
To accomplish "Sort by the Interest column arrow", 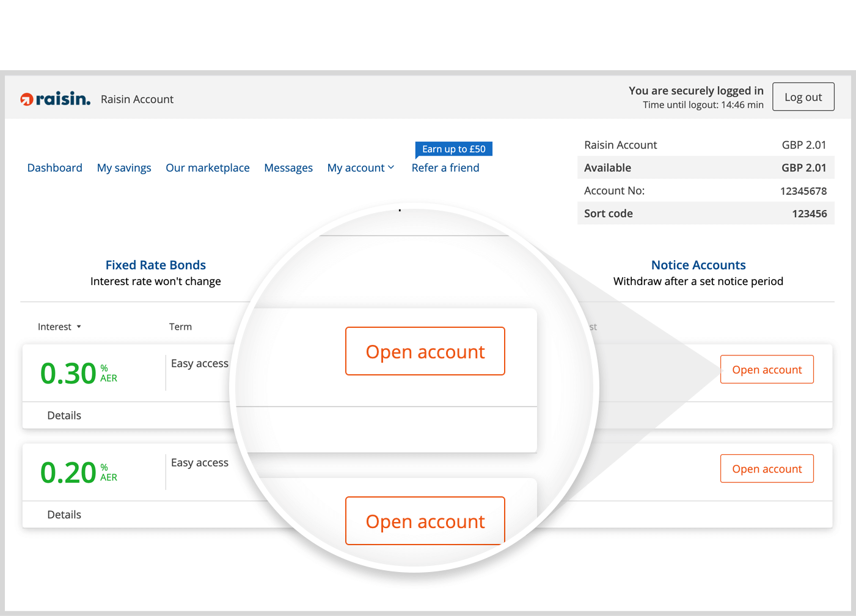I will tap(79, 327).
